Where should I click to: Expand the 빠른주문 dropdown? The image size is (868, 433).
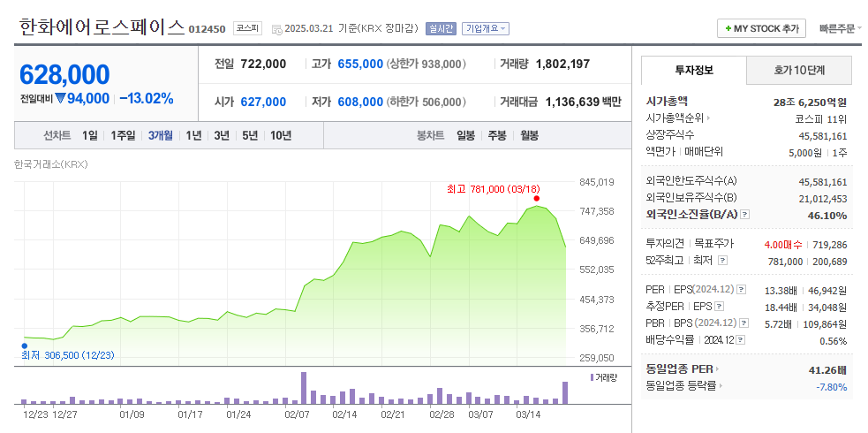coord(841,29)
